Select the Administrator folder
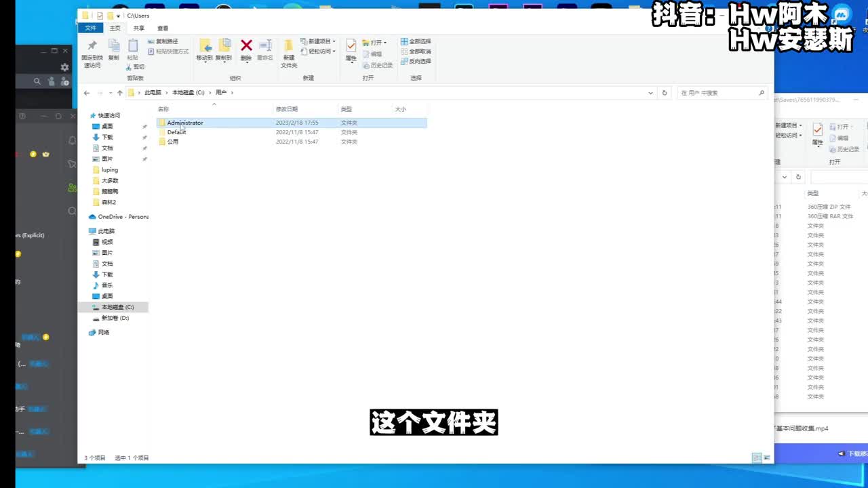This screenshot has width=868, height=488. [x=292, y=123]
